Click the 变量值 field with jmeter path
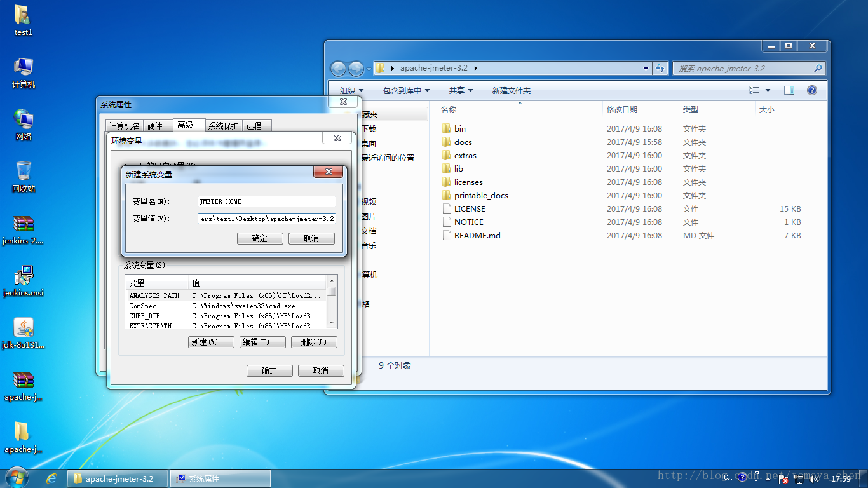This screenshot has width=868, height=488. pos(267,219)
